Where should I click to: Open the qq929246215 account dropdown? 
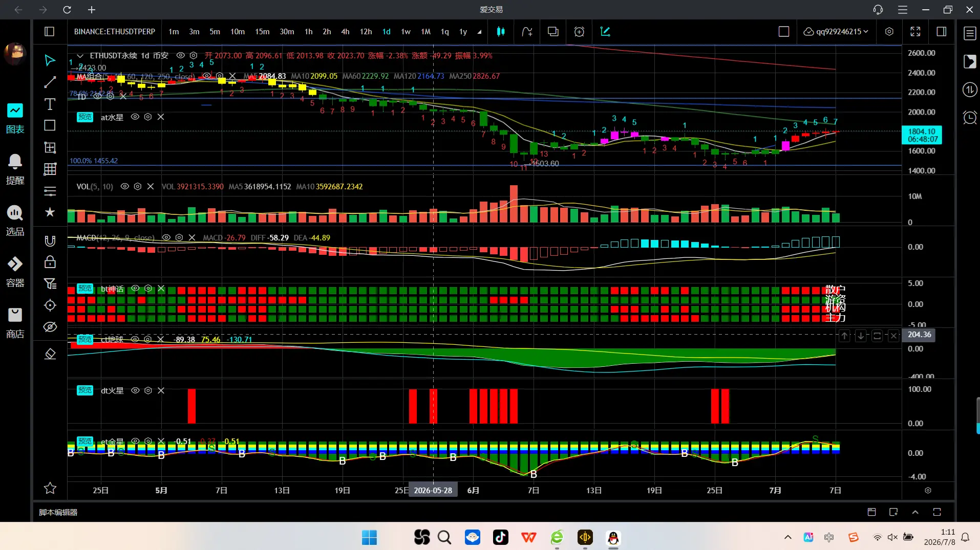[x=836, y=32]
